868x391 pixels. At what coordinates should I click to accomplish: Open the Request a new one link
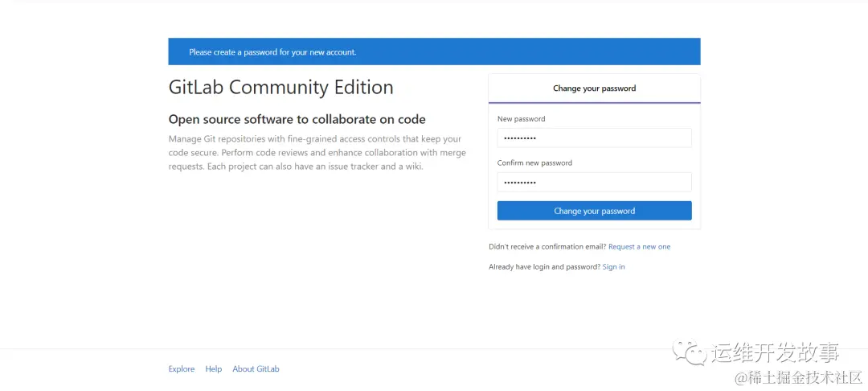click(640, 247)
